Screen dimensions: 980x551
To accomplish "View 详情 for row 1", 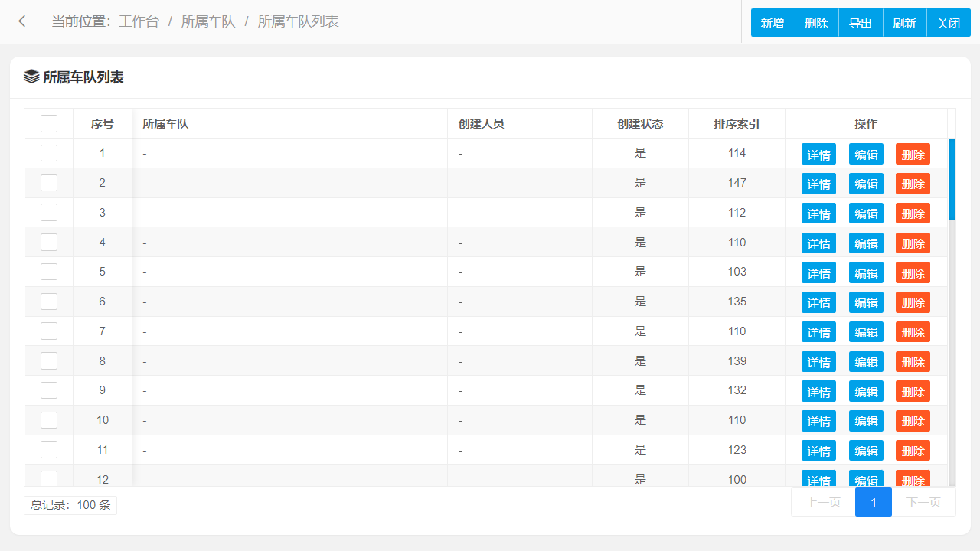I will (x=818, y=154).
